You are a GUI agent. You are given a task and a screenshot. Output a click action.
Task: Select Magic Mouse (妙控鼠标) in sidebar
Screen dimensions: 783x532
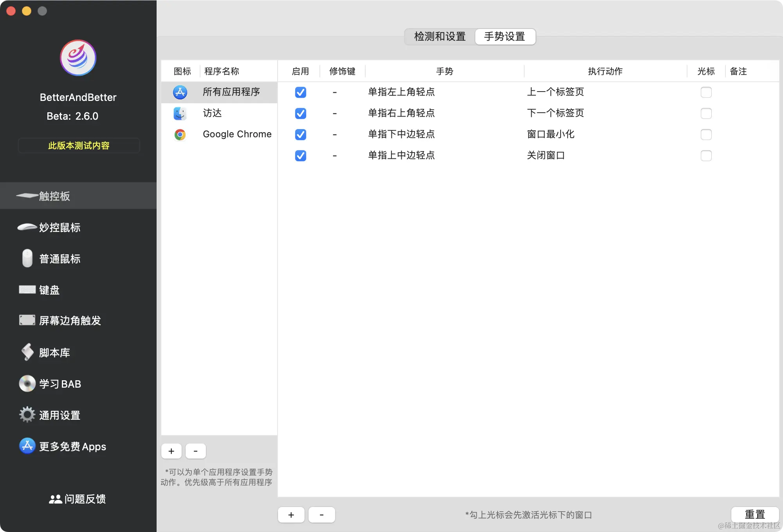pyautogui.click(x=60, y=227)
